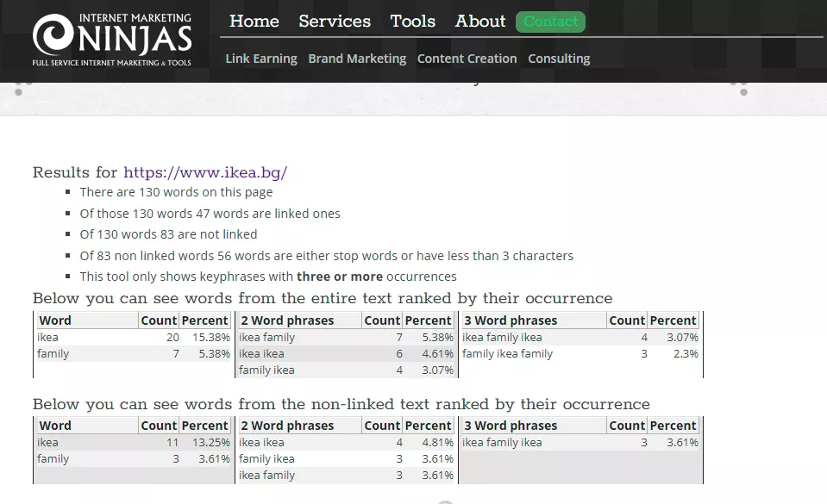The image size is (827, 504).
Task: Click 'Of 130 words 83 are not linked'
Action: point(168,234)
